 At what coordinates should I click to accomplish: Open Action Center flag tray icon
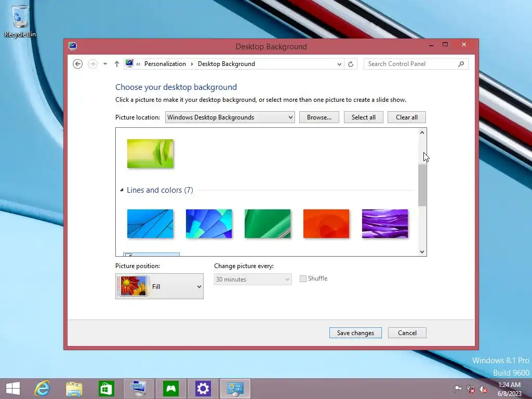pyautogui.click(x=458, y=389)
